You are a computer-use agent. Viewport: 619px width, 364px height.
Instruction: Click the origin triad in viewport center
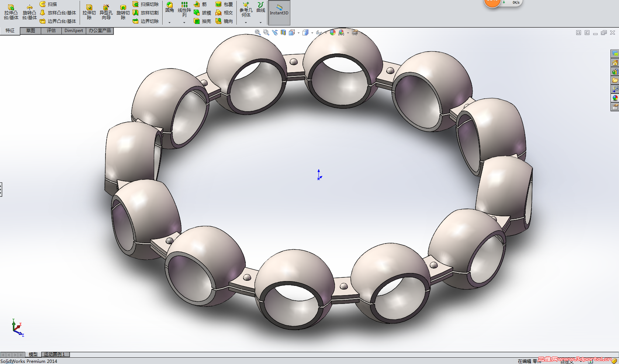click(x=319, y=175)
